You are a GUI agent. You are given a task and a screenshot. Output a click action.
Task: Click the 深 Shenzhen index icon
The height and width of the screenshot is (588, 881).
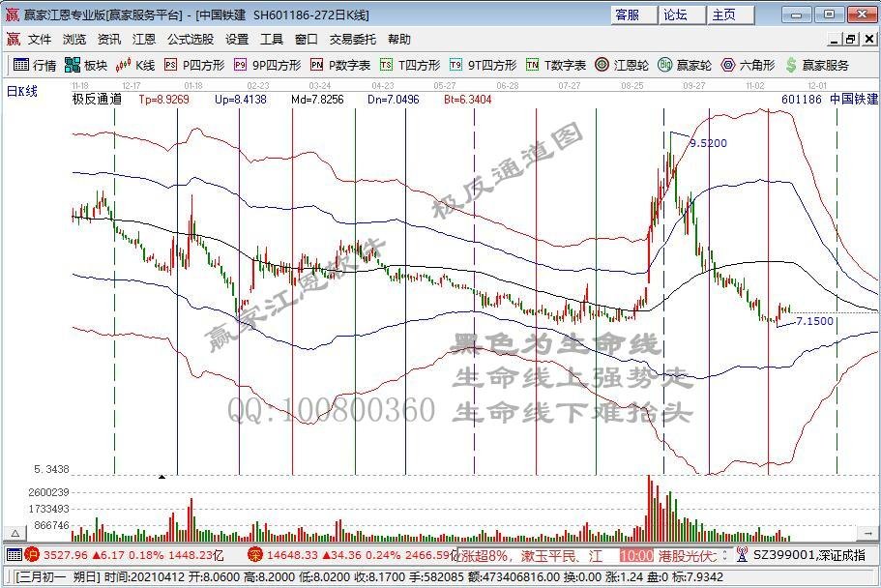pos(255,555)
